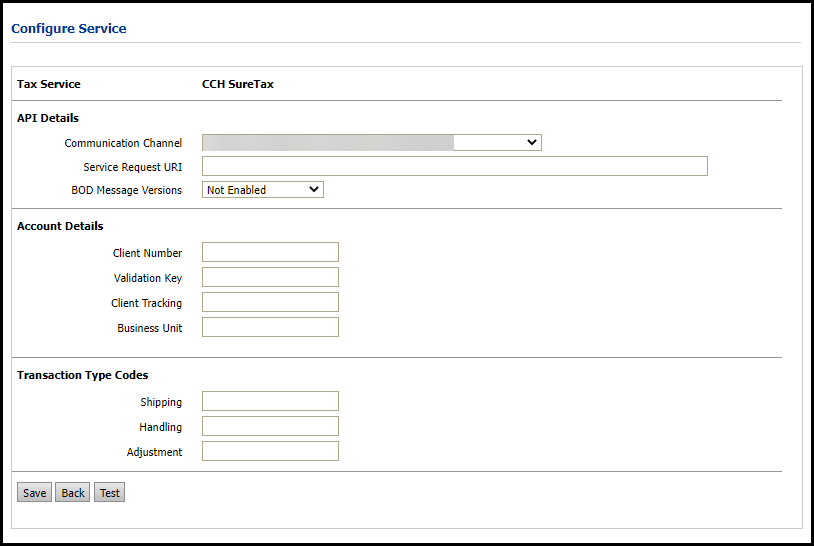The height and width of the screenshot is (546, 814).
Task: Go back using the Back button
Action: [x=72, y=493]
